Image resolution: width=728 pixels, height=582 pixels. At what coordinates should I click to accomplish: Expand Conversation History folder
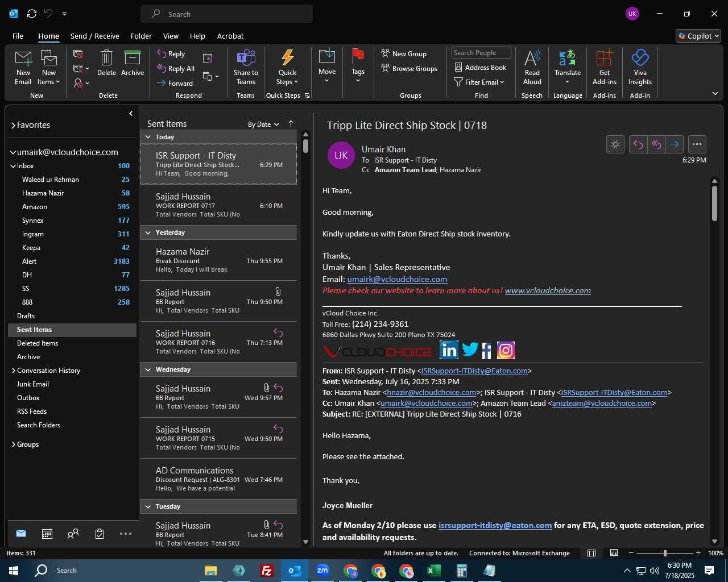coord(13,371)
